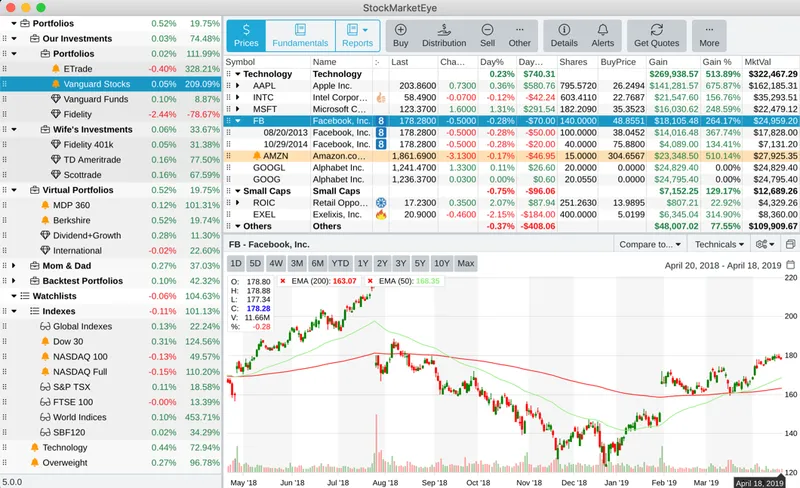Screen dimensions: 800x488
Task: Open chart settings gear menu
Action: (765, 245)
